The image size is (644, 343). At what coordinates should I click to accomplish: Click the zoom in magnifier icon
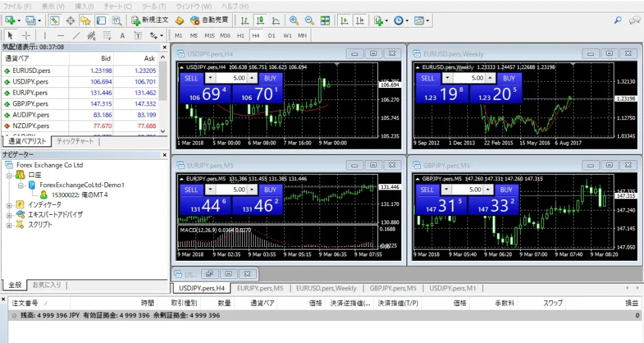click(294, 20)
